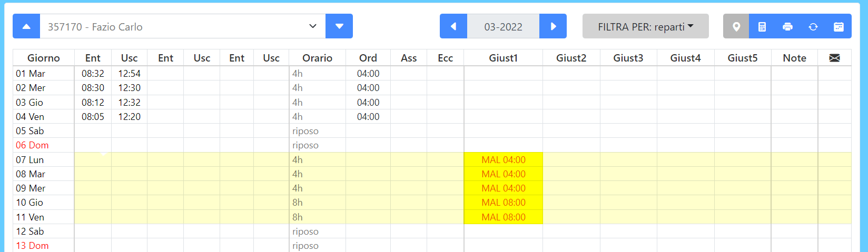Click the 03-2022 month field
Screen dimensions: 868x252
[503, 26]
